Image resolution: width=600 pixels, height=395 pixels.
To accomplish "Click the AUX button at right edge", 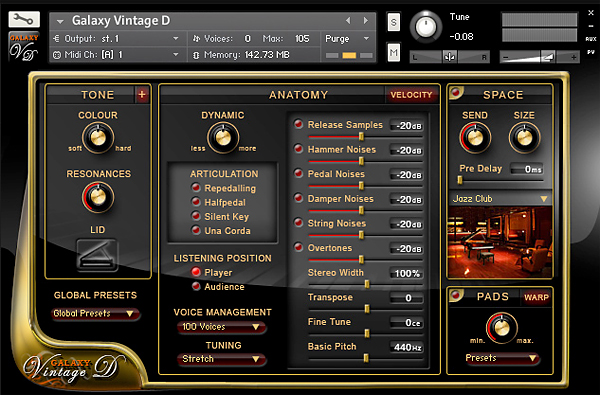I will (x=590, y=39).
